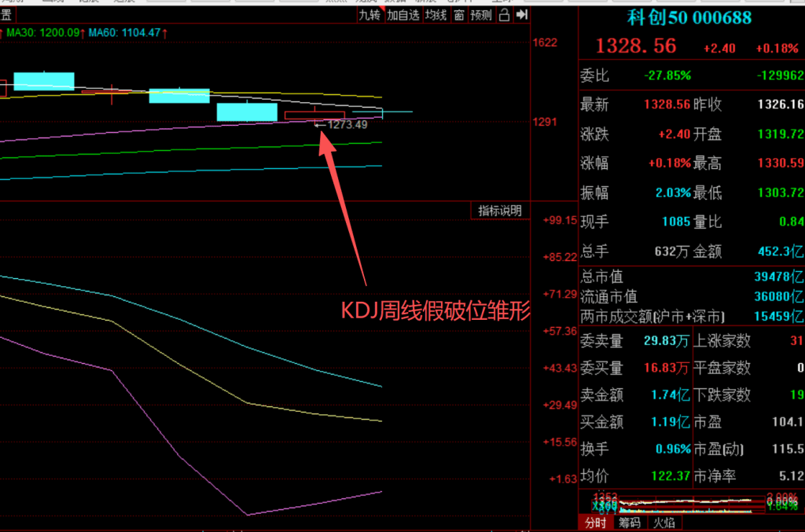This screenshot has width=805, height=532.
Task: Click the latest price 1328.56 headline
Action: [635, 46]
